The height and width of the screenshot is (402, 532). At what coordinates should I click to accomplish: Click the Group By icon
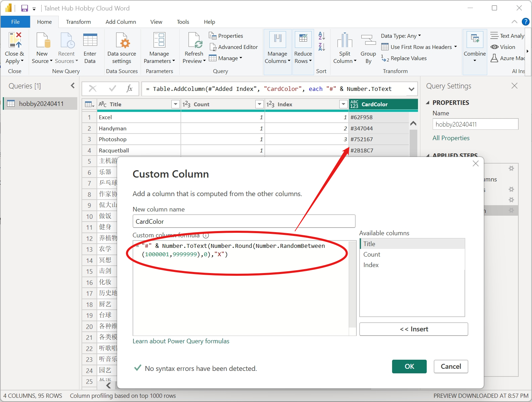pos(368,40)
